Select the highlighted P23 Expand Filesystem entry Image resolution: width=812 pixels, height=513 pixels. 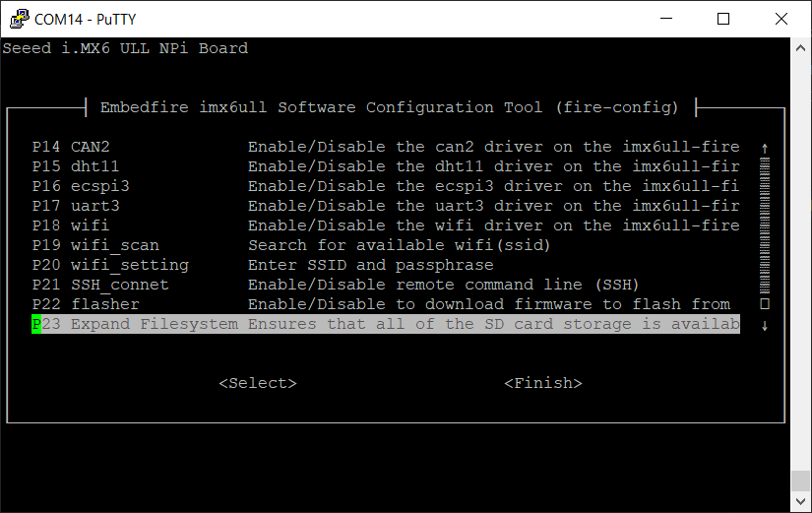coord(386,324)
